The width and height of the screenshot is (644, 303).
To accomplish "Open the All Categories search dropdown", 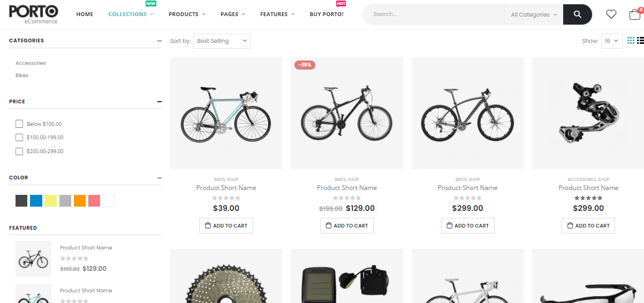I will coord(533,14).
